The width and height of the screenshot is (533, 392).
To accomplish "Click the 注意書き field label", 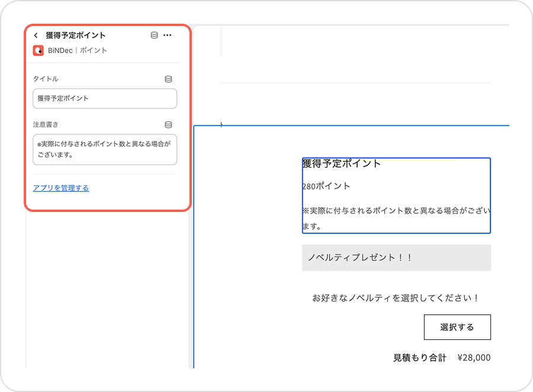I will pyautogui.click(x=46, y=125).
